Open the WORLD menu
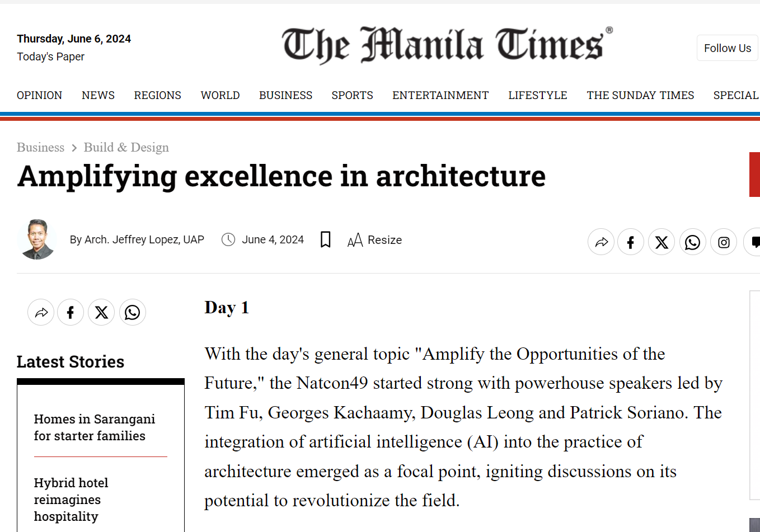 pos(220,95)
